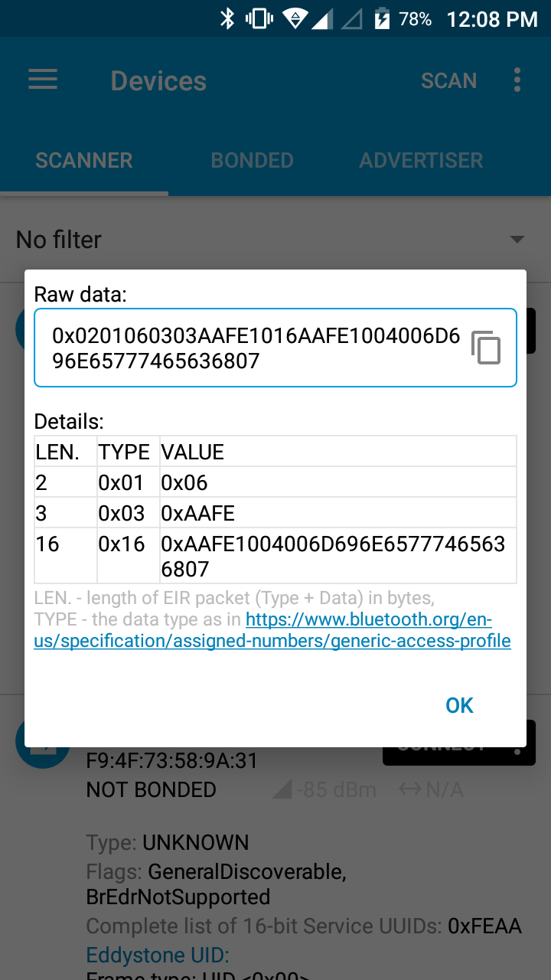
Task: Tap the Bluetooth status bar icon
Action: pyautogui.click(x=227, y=19)
